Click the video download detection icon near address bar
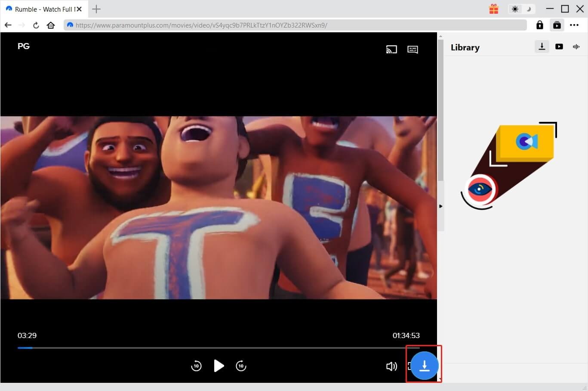The width and height of the screenshot is (588, 391). click(557, 25)
